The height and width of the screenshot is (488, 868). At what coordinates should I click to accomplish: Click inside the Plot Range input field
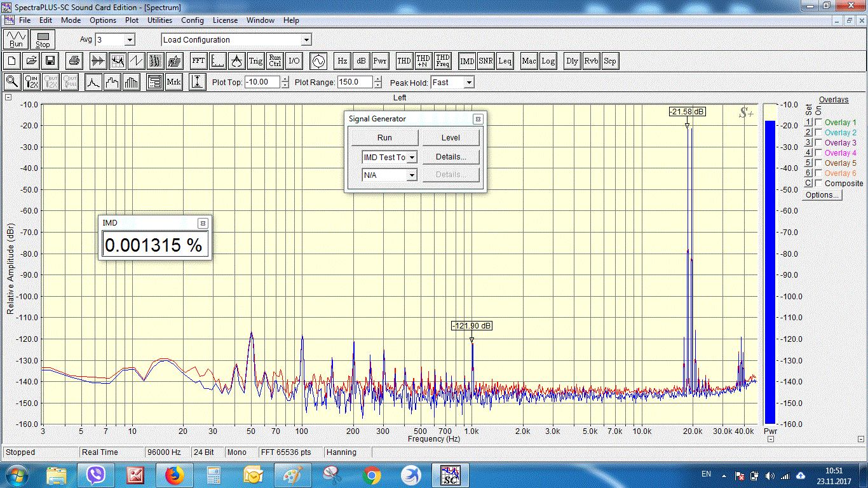pyautogui.click(x=355, y=83)
